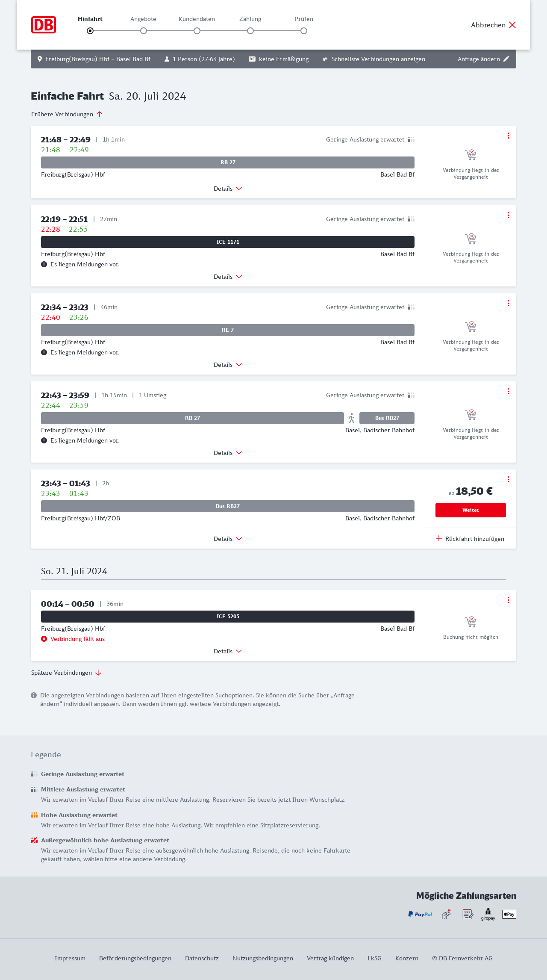Open three-dot menu for the 21:48 connection
This screenshot has width=547, height=980.
pos(508,136)
